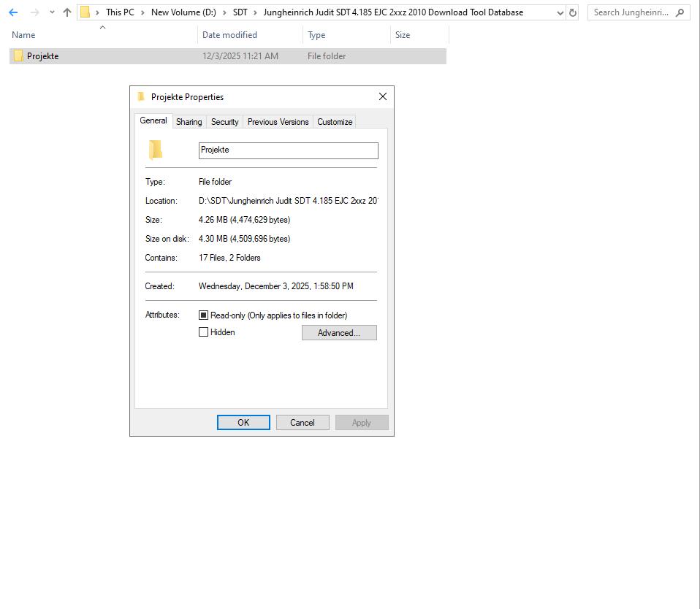The width and height of the screenshot is (700, 609).
Task: Open Advanced... attributes button
Action: click(339, 332)
